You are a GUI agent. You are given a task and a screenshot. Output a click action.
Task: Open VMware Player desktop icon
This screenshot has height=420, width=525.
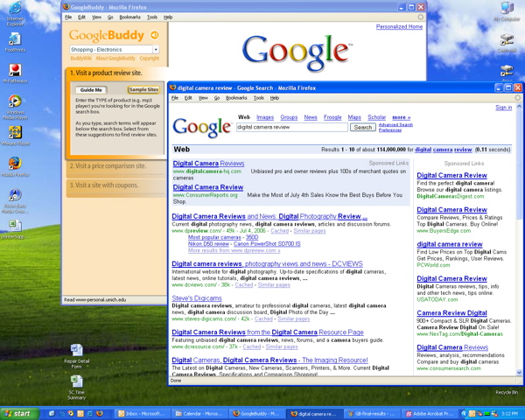15,131
